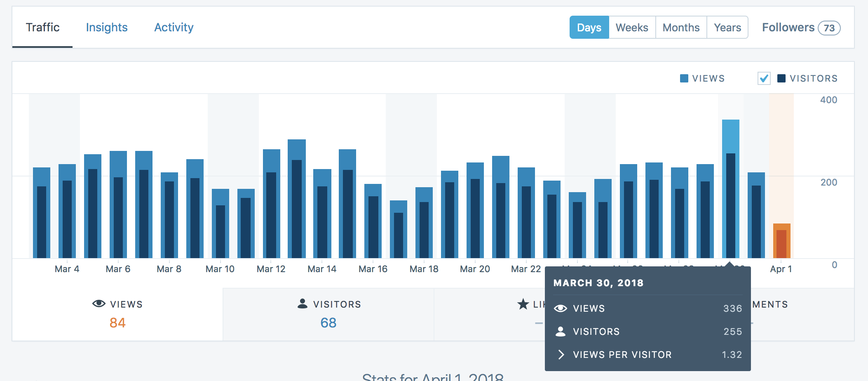The width and height of the screenshot is (868, 381).
Task: Choose Years for the stats interval
Action: click(727, 27)
